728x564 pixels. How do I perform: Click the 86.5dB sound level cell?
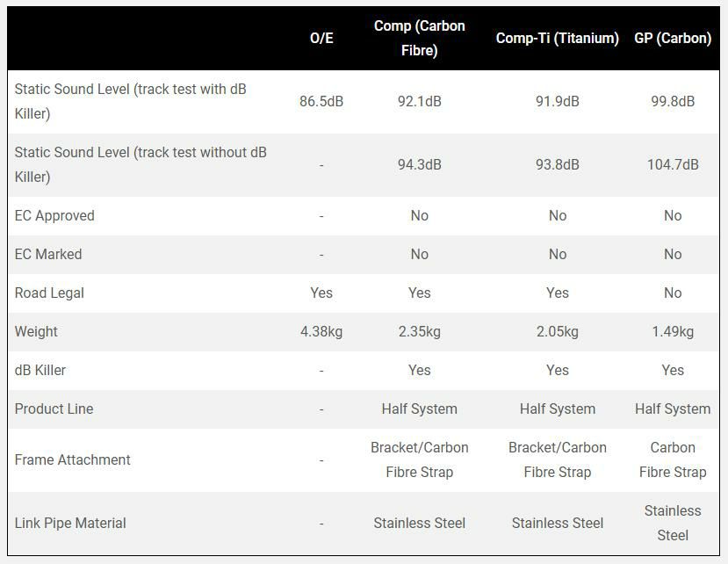point(321,102)
